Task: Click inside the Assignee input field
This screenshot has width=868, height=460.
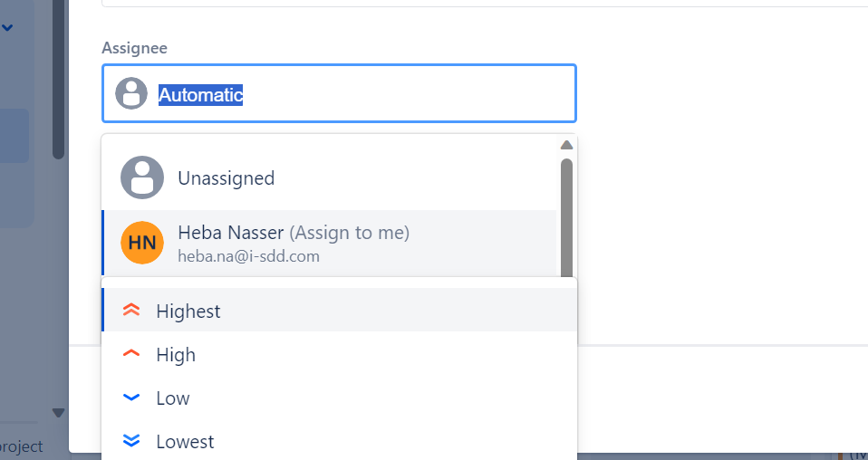Action: point(340,93)
